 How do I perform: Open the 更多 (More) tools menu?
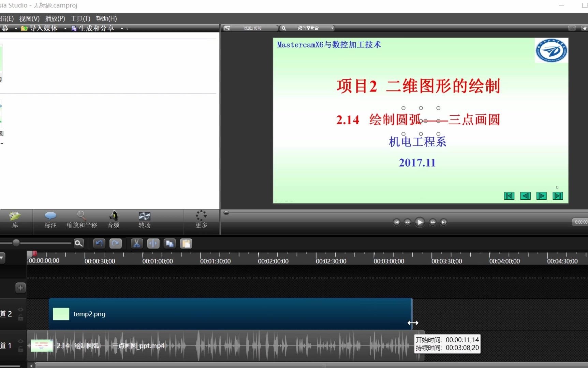pos(201,220)
